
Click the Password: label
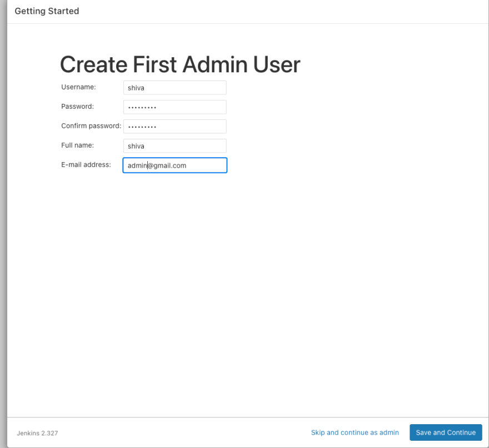pos(77,107)
